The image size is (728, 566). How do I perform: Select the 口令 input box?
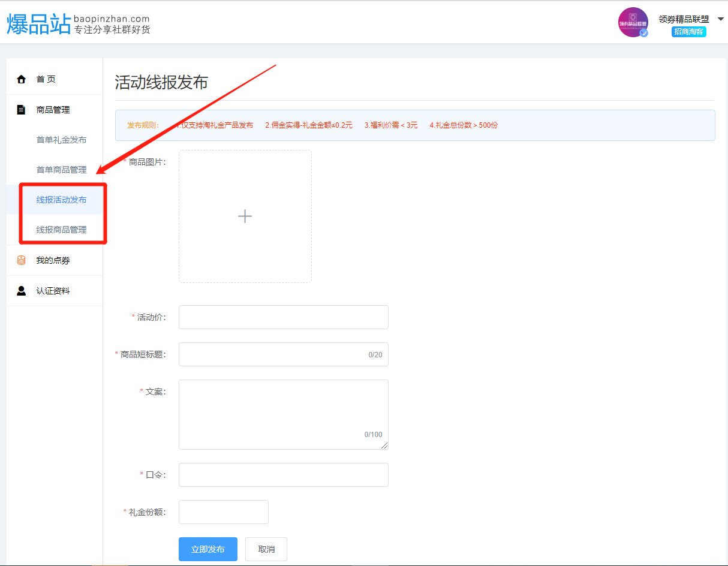point(283,475)
